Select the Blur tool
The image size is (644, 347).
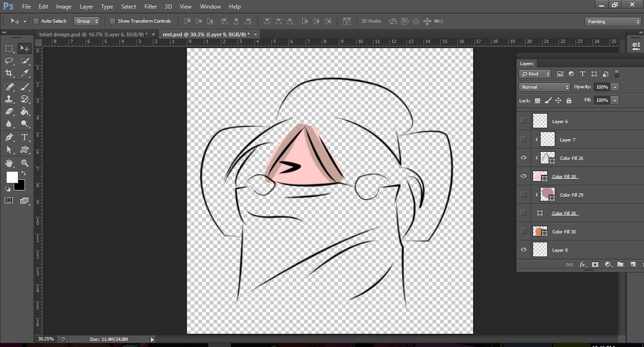point(9,124)
